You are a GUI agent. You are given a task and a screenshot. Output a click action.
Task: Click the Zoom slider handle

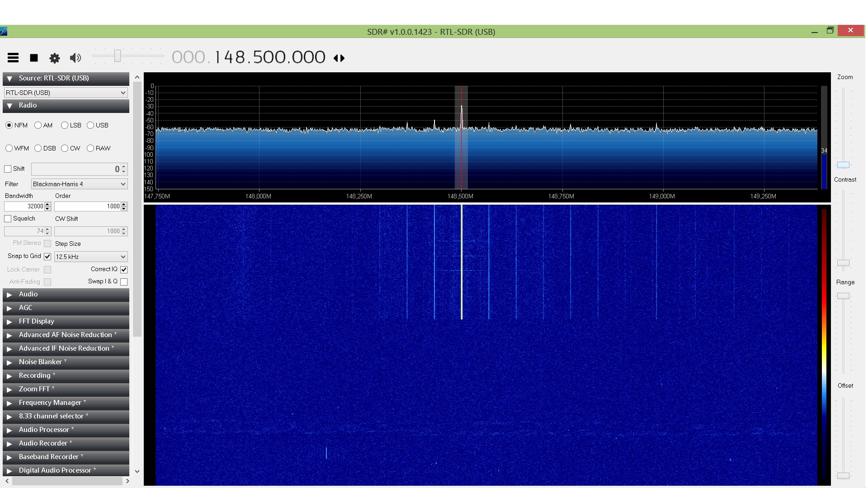tap(843, 165)
